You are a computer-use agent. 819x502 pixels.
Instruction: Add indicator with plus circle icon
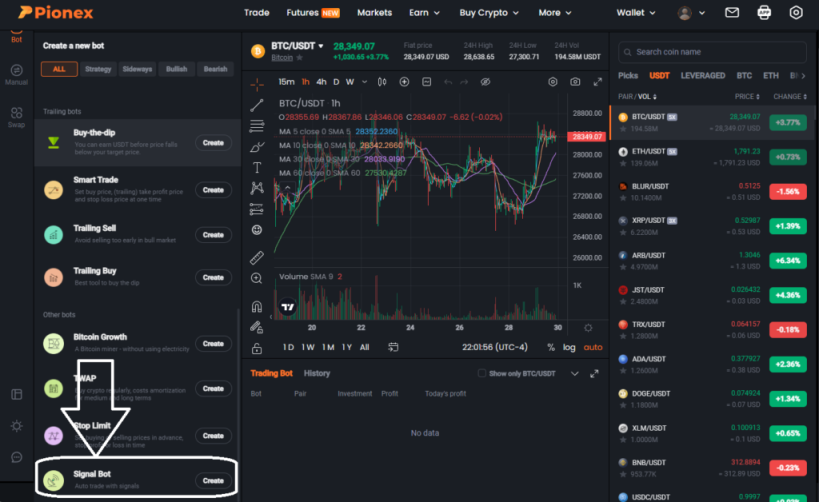404,82
